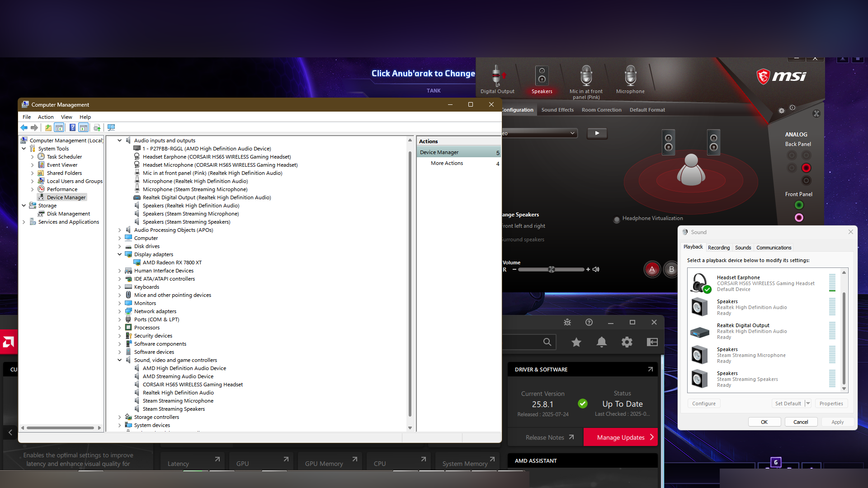Select preset B in MSI audio panel

[671, 270]
